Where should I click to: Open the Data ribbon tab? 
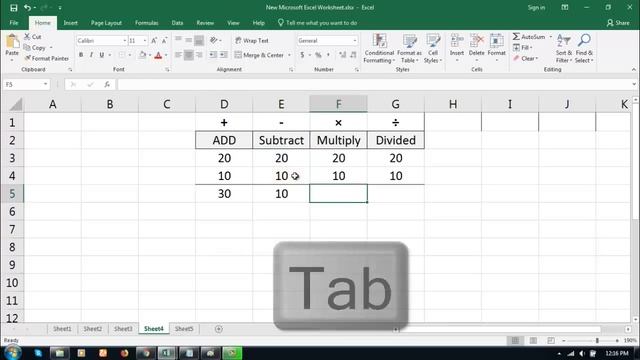(177, 23)
